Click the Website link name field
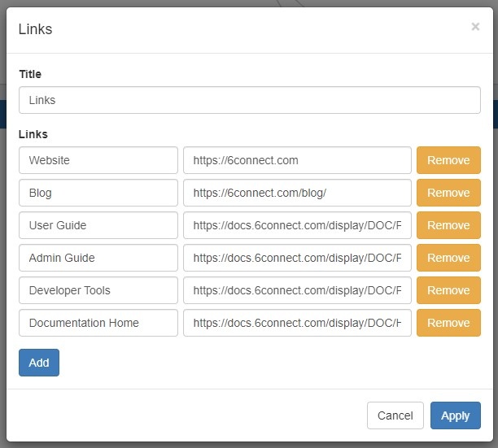The width and height of the screenshot is (498, 448). 98,160
